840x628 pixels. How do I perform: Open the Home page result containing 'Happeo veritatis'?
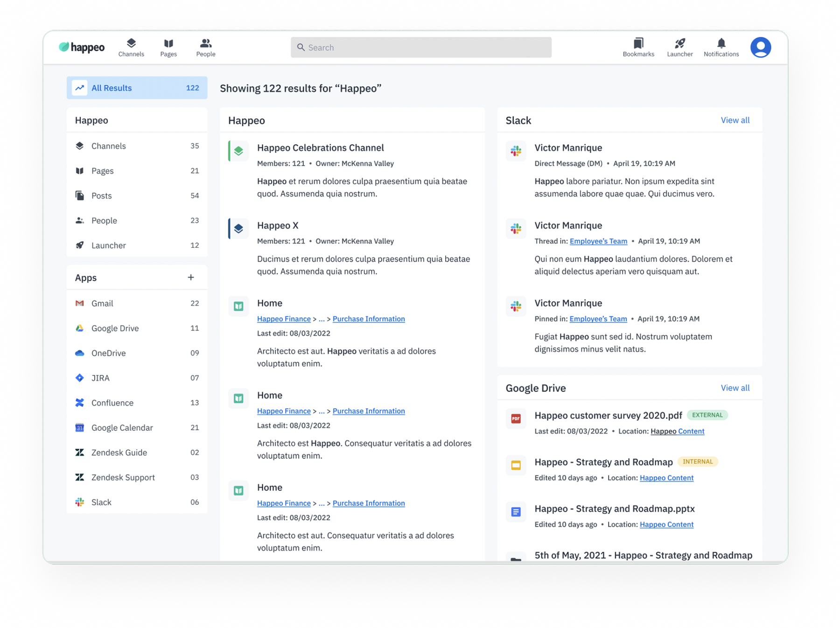tap(270, 303)
